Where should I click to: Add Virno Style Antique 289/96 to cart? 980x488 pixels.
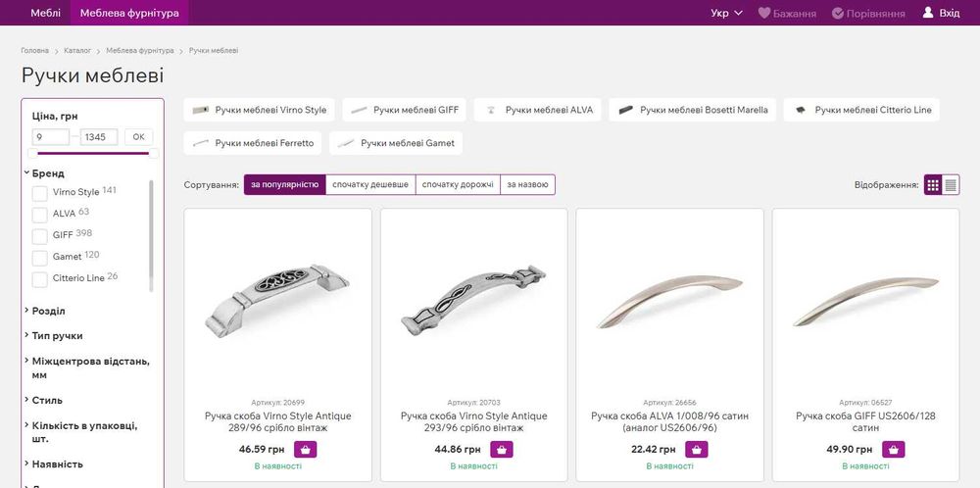pyautogui.click(x=305, y=450)
